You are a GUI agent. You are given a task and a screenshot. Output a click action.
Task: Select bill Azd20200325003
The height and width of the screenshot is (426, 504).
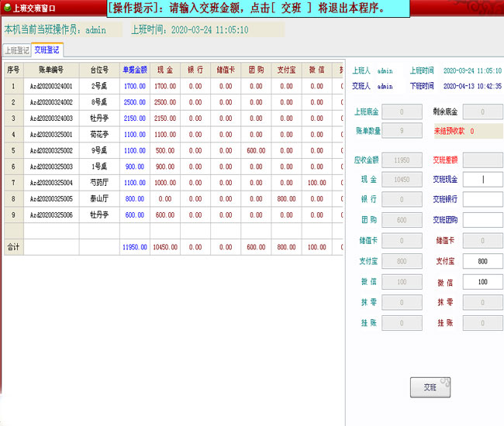point(51,167)
